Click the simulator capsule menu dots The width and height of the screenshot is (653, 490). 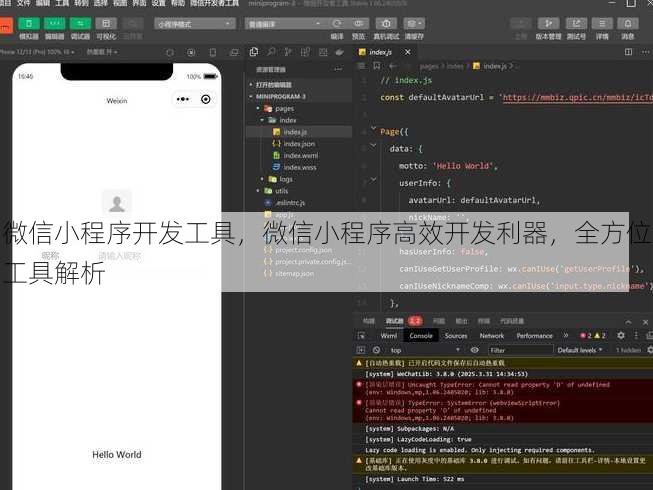183,99
